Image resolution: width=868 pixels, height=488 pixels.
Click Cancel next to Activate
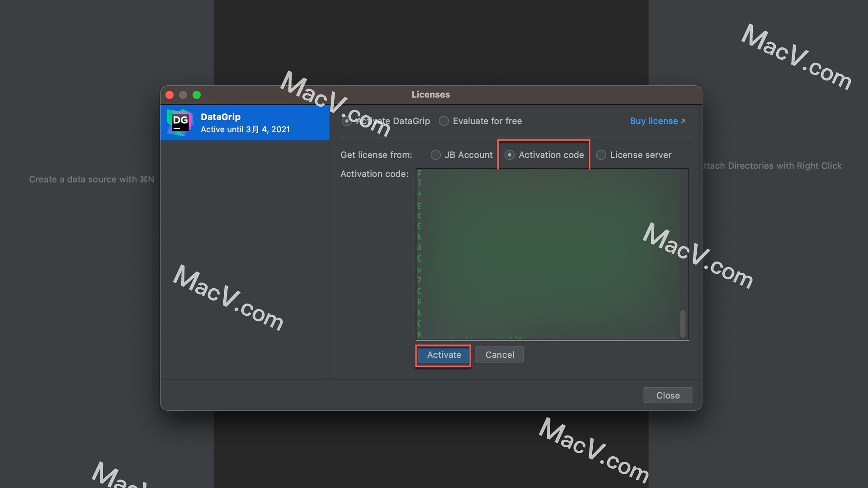500,355
